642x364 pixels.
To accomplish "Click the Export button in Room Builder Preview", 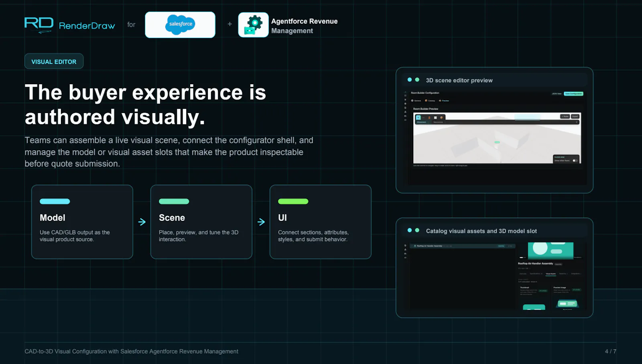I will tap(575, 116).
